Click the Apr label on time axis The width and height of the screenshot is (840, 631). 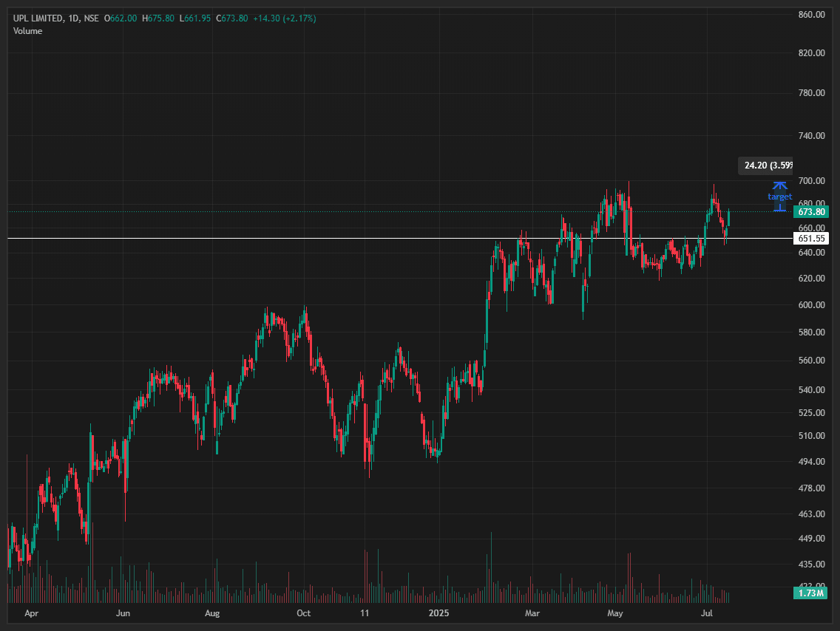(x=32, y=613)
